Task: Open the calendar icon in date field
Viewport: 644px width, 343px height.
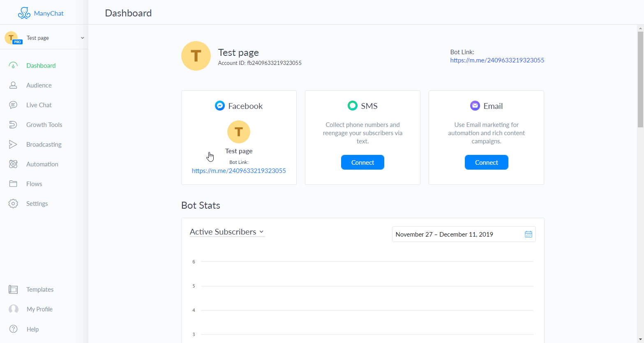Action: 529,234
